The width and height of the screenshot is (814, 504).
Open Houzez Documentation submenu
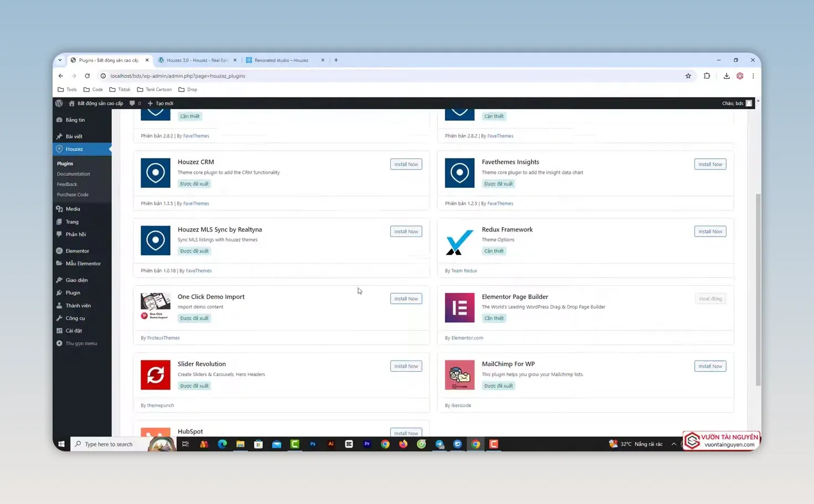pos(73,174)
